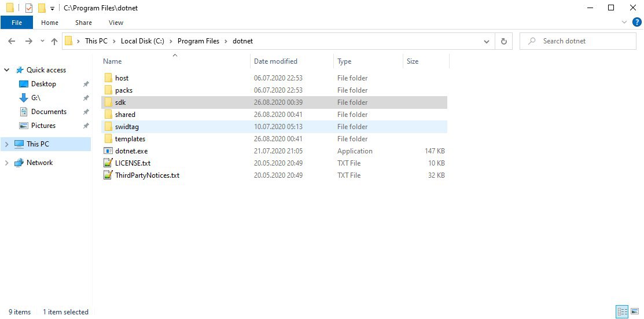The height and width of the screenshot is (319, 644).
Task: Go back with the Back arrow
Action: (12, 41)
